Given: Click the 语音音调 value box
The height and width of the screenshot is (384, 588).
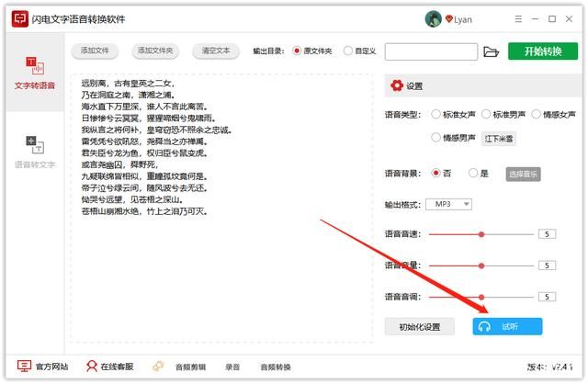Looking at the screenshot, I should click(x=547, y=297).
